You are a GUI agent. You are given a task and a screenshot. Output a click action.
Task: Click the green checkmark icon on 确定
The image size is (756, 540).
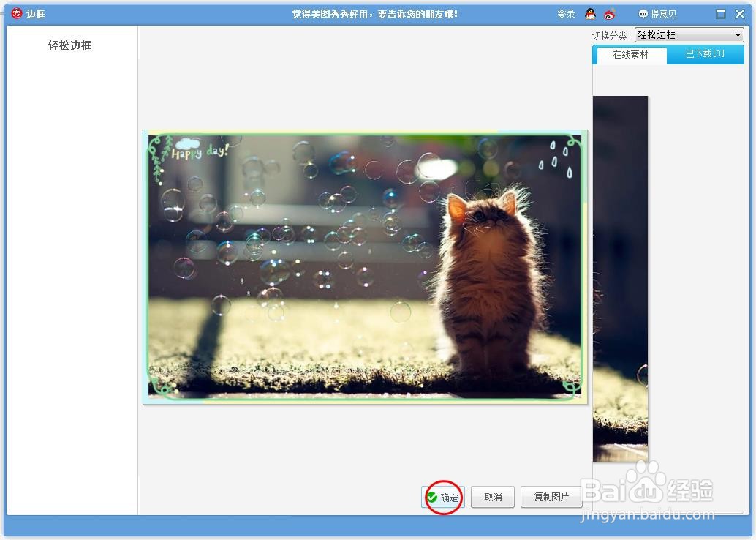click(x=432, y=497)
